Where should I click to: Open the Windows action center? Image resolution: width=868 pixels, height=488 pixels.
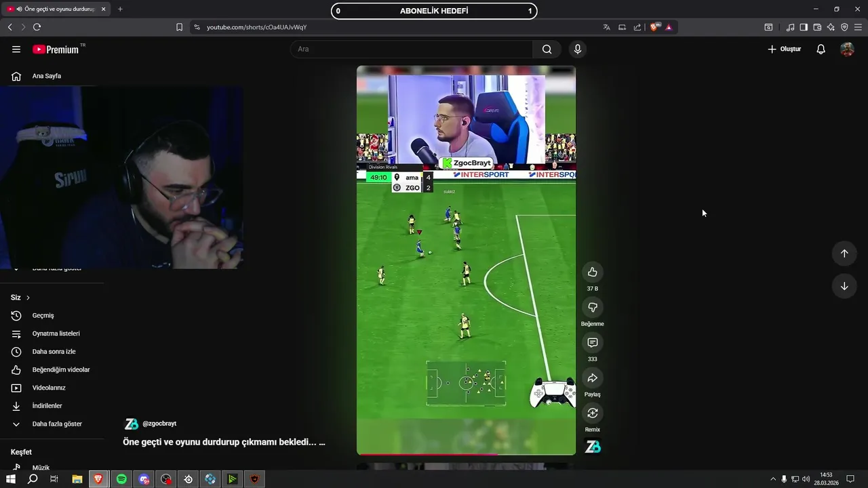tap(850, 479)
